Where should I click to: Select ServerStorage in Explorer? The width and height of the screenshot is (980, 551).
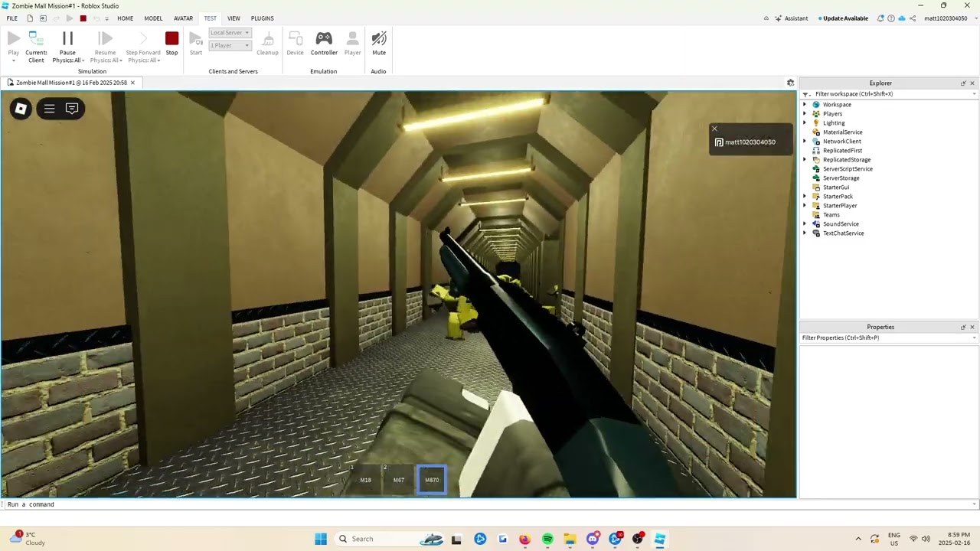click(x=841, y=178)
